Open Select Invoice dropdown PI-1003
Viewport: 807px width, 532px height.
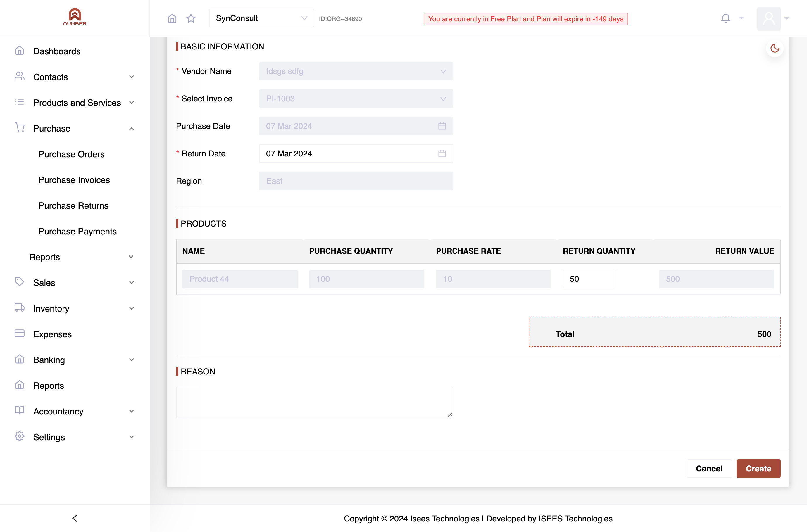356,99
